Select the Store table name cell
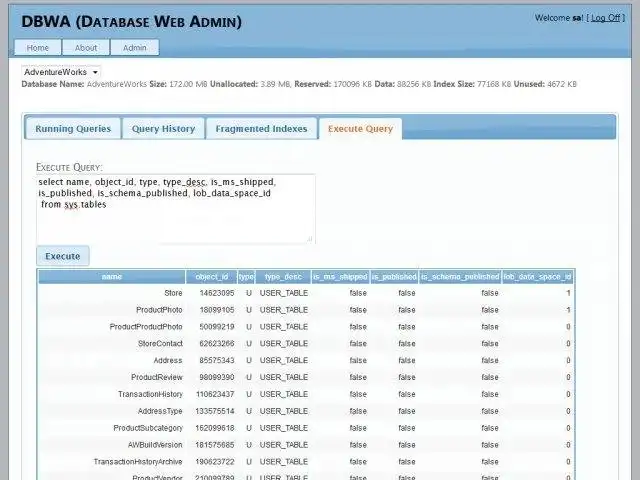640x480 pixels. pyautogui.click(x=173, y=293)
